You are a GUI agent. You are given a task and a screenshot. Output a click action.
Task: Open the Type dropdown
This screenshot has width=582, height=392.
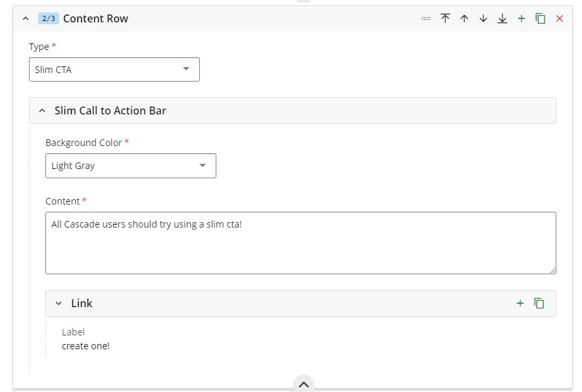[x=187, y=68]
